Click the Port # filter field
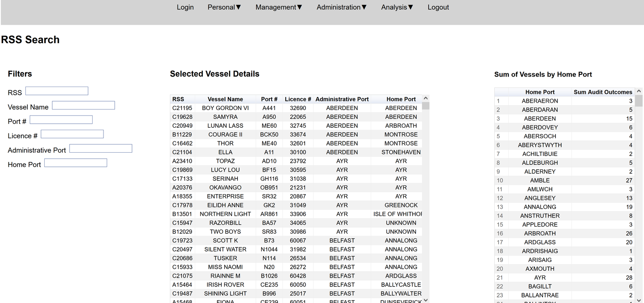Image resolution: width=644 pixels, height=303 pixels. click(61, 120)
